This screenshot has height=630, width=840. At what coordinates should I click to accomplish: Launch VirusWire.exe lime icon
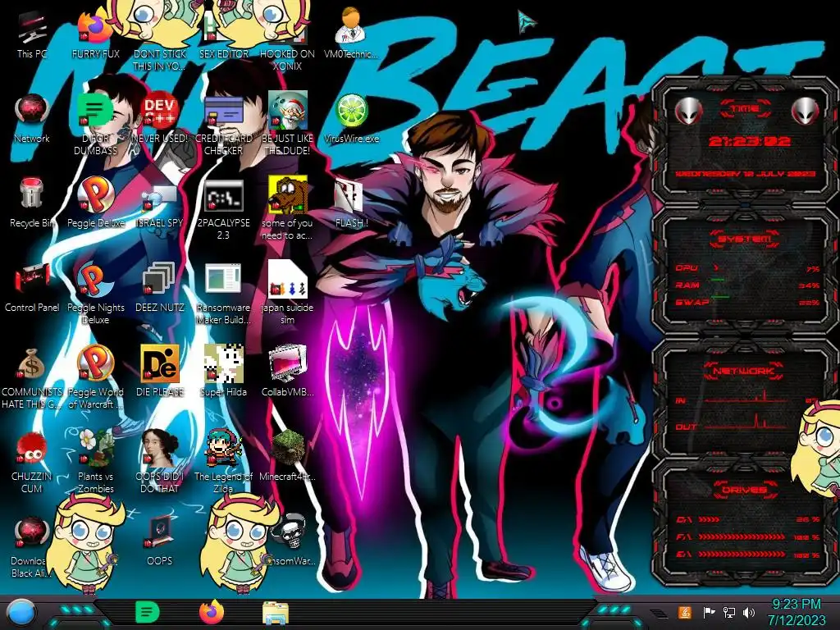coord(351,111)
